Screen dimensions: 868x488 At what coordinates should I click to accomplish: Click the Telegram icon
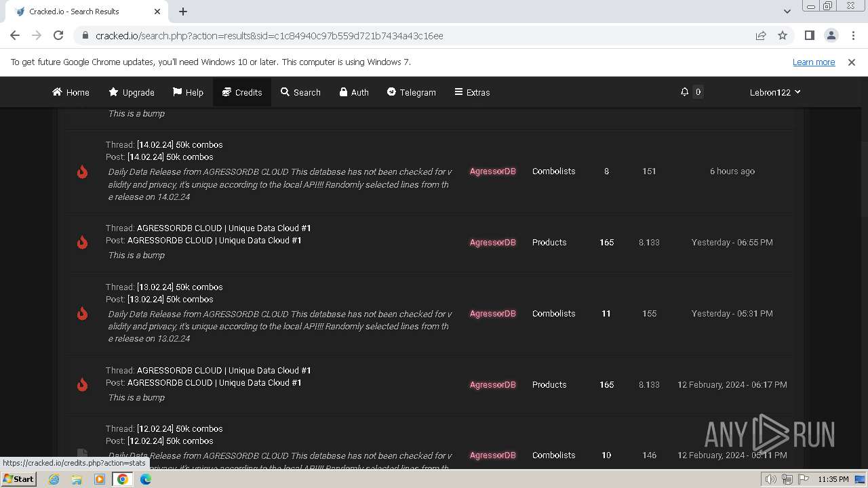coord(391,92)
